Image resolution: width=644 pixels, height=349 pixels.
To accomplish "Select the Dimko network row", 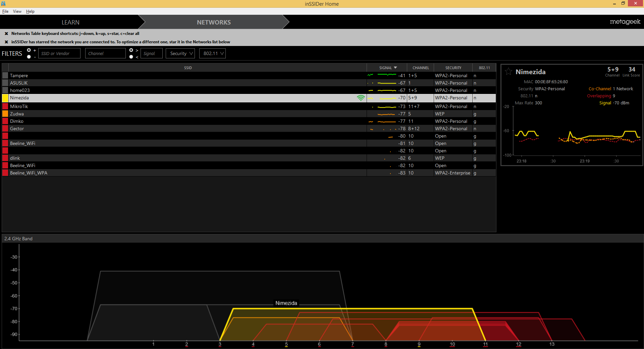I will (x=249, y=121).
